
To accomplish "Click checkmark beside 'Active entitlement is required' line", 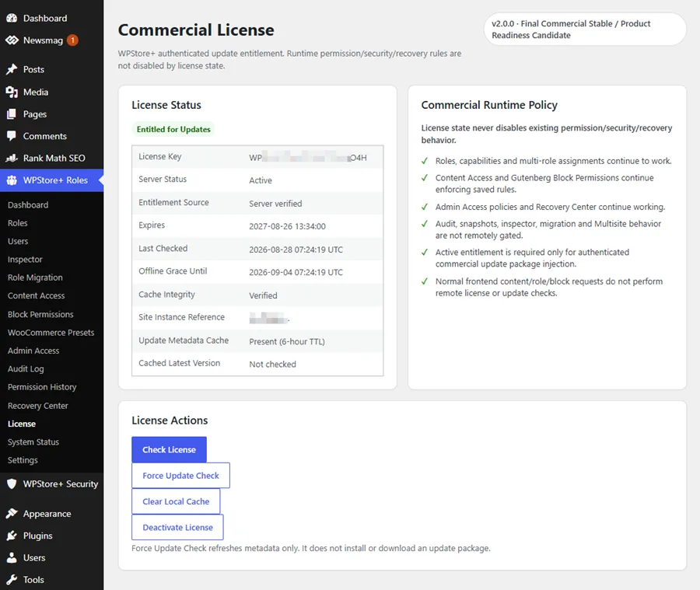I will (425, 253).
